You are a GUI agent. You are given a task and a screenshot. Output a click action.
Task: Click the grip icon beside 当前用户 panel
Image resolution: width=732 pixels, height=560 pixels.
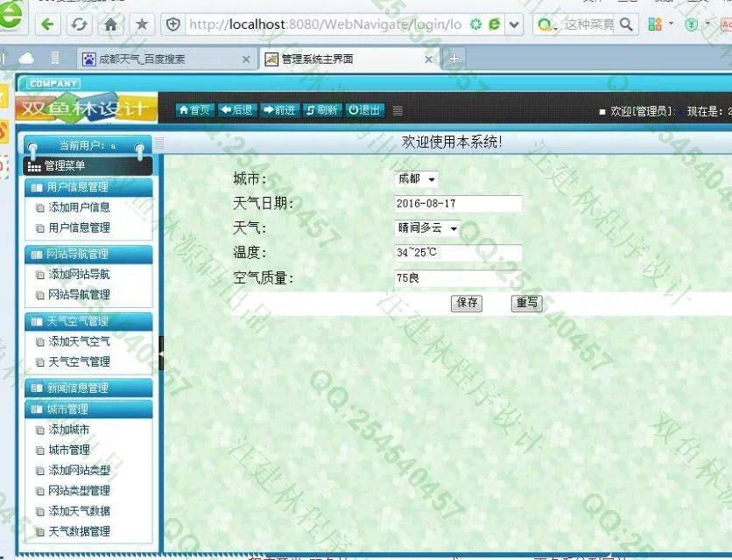(x=159, y=143)
